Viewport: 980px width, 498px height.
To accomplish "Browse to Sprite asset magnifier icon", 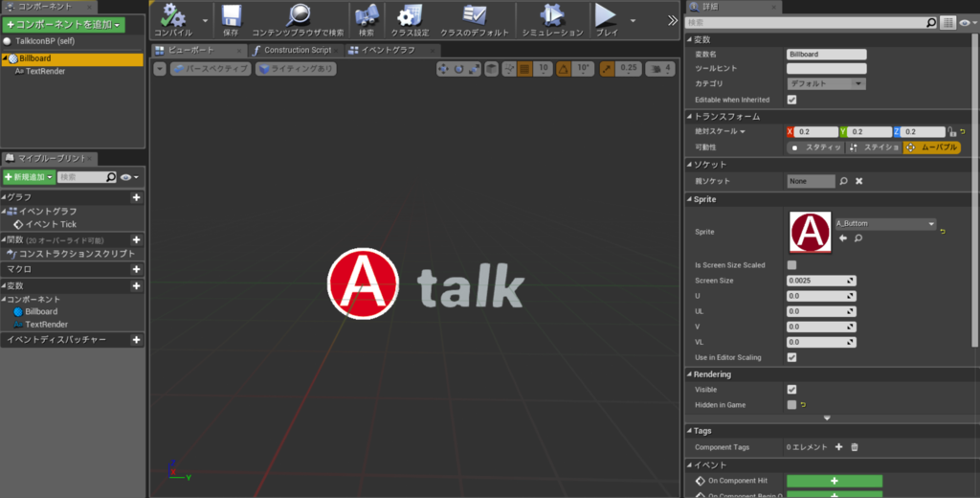I will pyautogui.click(x=858, y=238).
